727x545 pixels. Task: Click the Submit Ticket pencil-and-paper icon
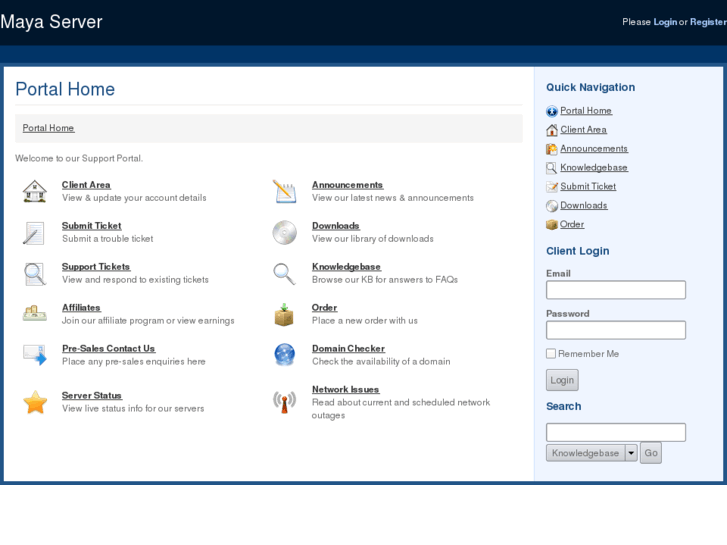[34, 232]
